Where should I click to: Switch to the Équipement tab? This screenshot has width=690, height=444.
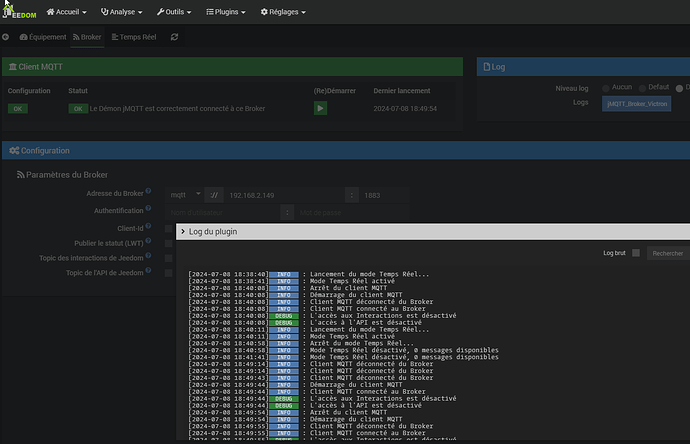coord(43,37)
